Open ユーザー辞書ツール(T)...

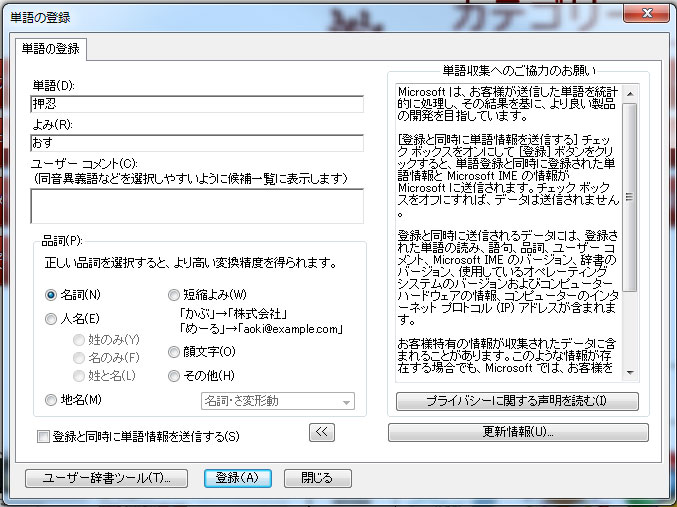tap(106, 478)
